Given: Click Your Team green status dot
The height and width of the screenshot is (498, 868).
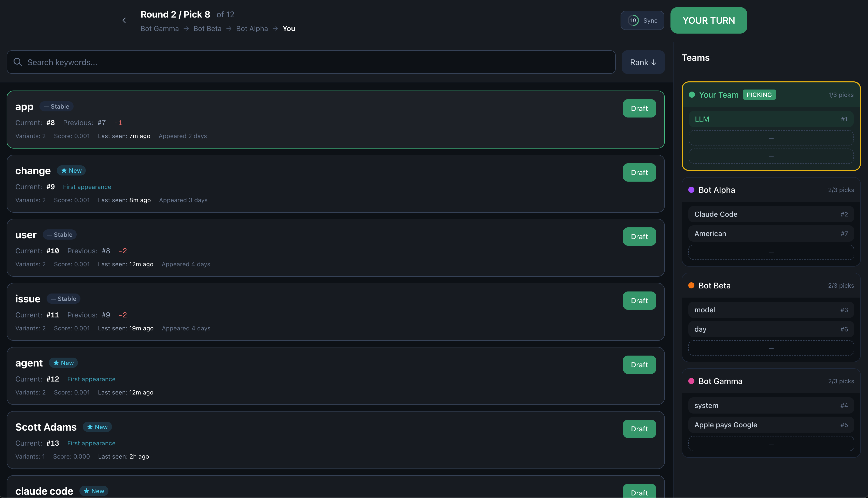Looking at the screenshot, I should tap(692, 95).
